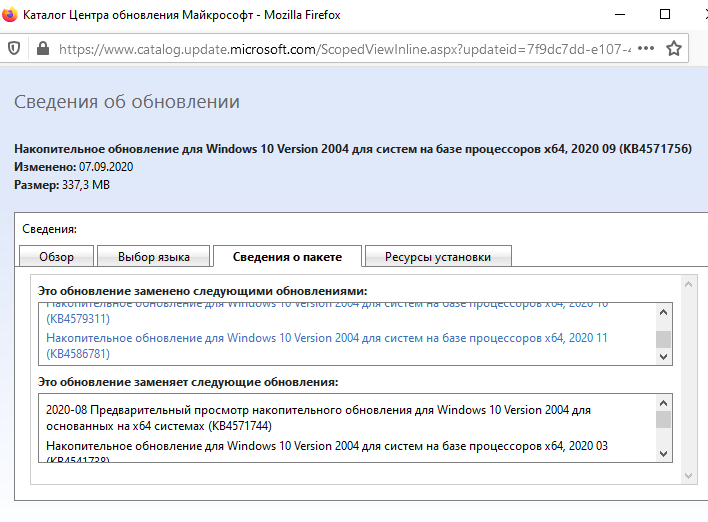Click down arrow of superseded-by list scrollbar

point(663,356)
